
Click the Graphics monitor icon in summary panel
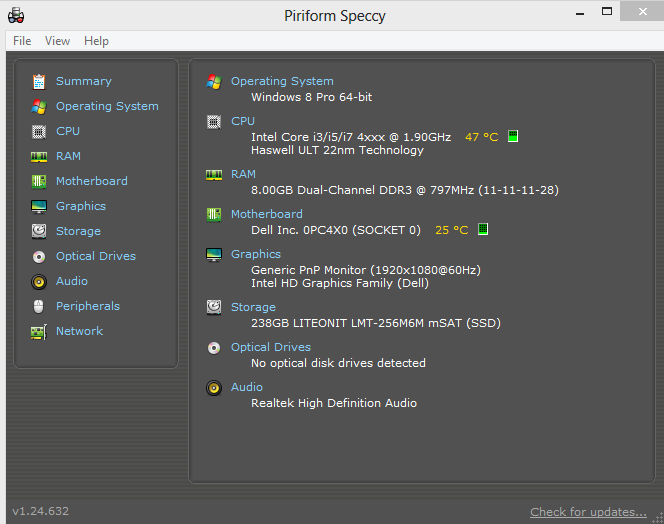tap(214, 255)
